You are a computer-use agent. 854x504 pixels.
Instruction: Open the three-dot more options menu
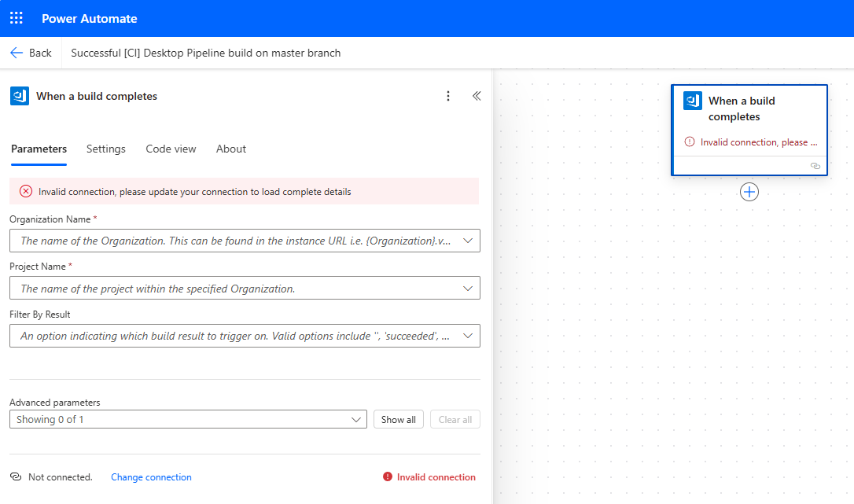[448, 96]
